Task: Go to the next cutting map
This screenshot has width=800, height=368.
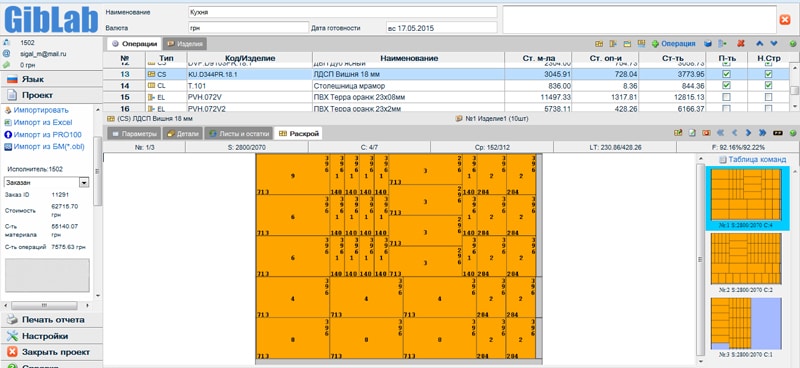Action: tap(748, 133)
